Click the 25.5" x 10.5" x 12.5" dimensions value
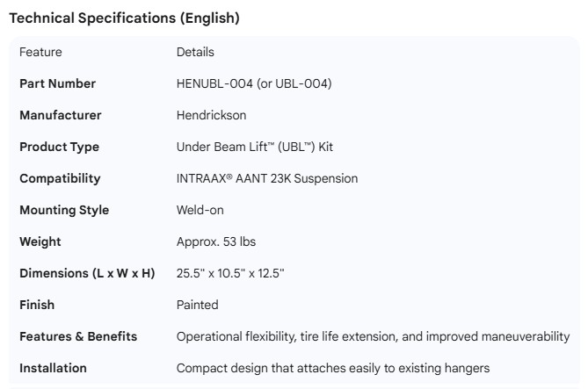The height and width of the screenshot is (389, 588). tap(230, 273)
